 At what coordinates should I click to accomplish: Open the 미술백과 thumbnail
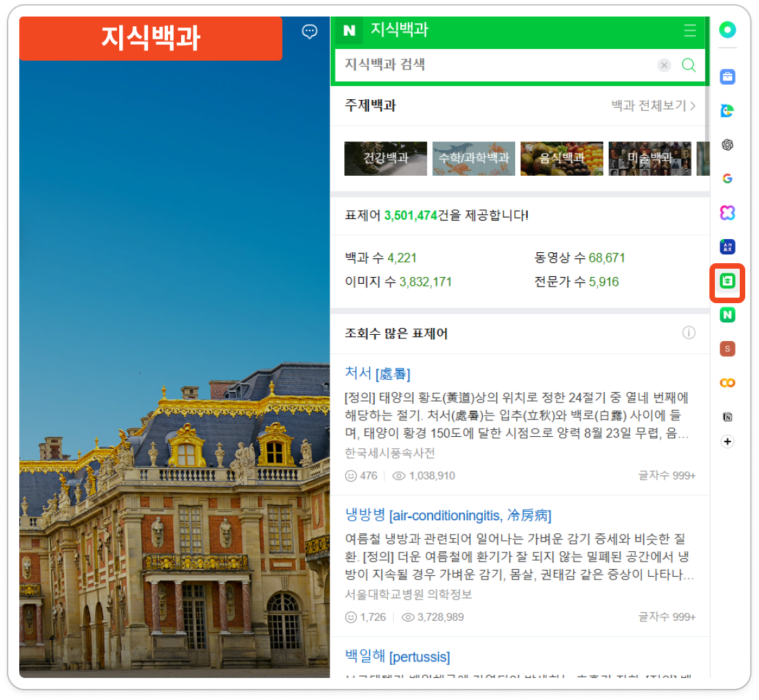tap(649, 158)
